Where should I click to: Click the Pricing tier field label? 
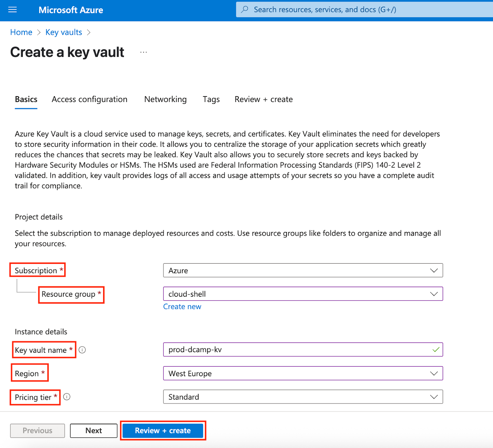click(x=33, y=397)
